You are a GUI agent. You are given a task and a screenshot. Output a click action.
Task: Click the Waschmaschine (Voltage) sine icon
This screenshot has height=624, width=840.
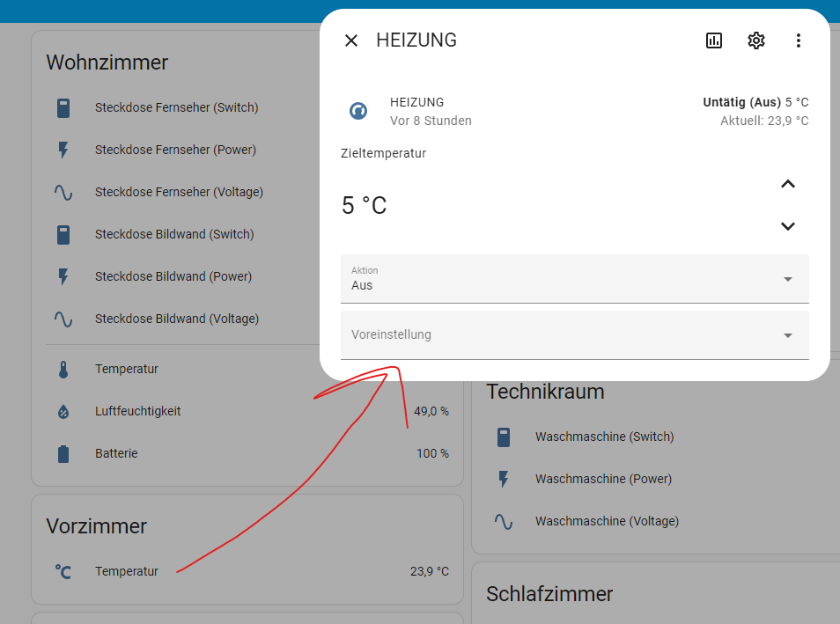coord(504,522)
